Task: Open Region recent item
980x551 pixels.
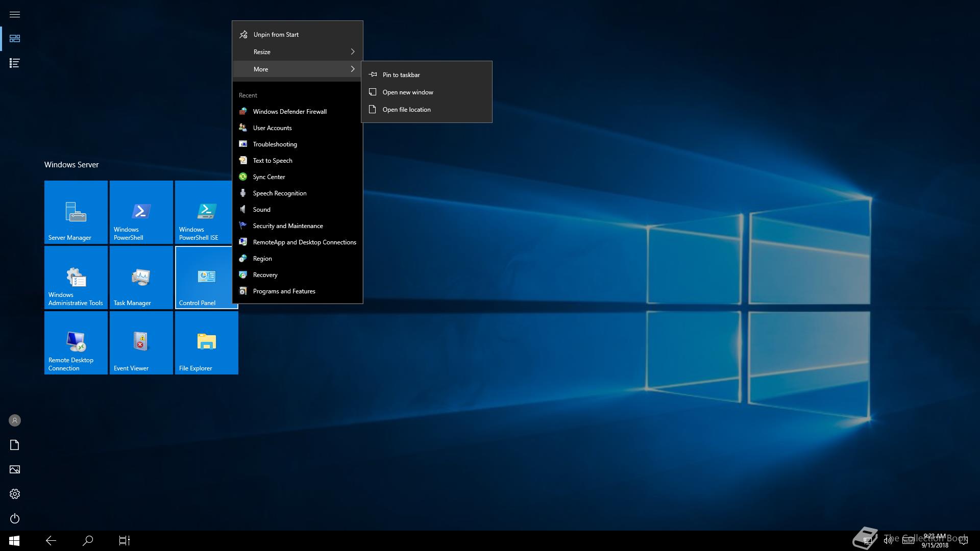Action: pyautogui.click(x=298, y=259)
